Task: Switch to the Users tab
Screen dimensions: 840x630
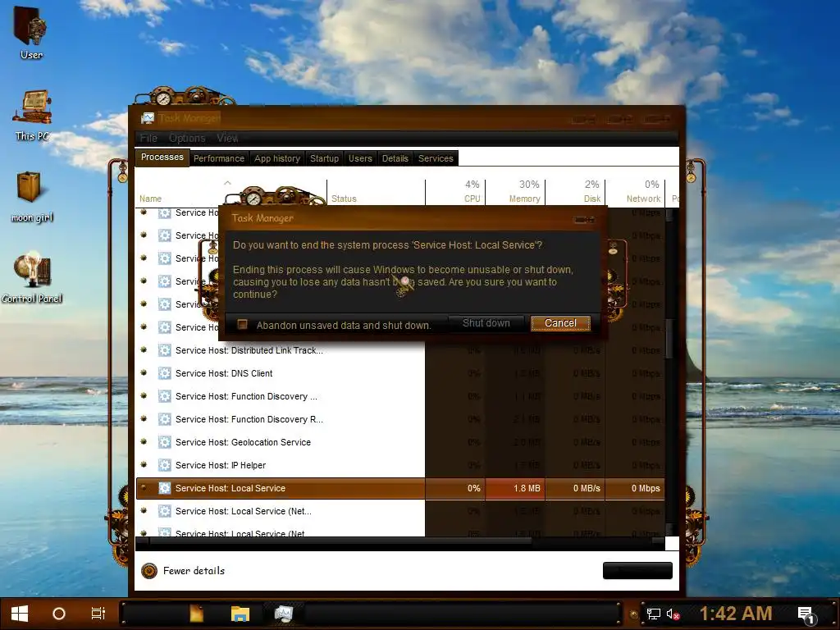Action: (x=360, y=158)
